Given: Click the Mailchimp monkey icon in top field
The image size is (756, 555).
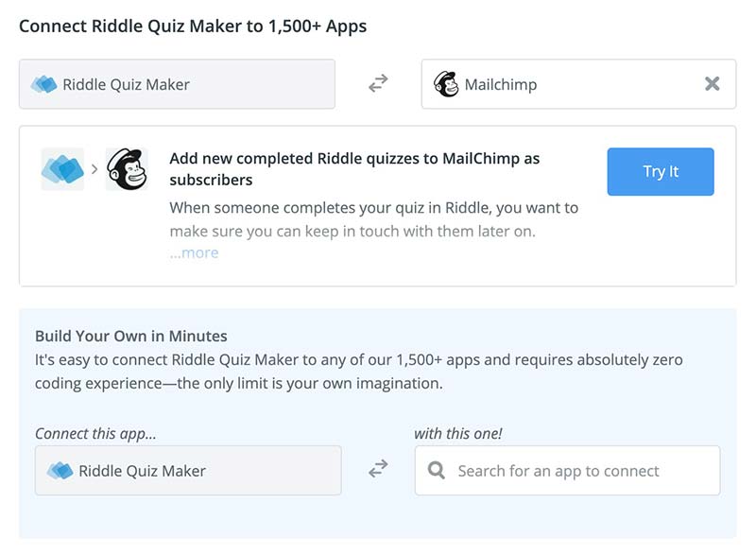Looking at the screenshot, I should coord(446,84).
